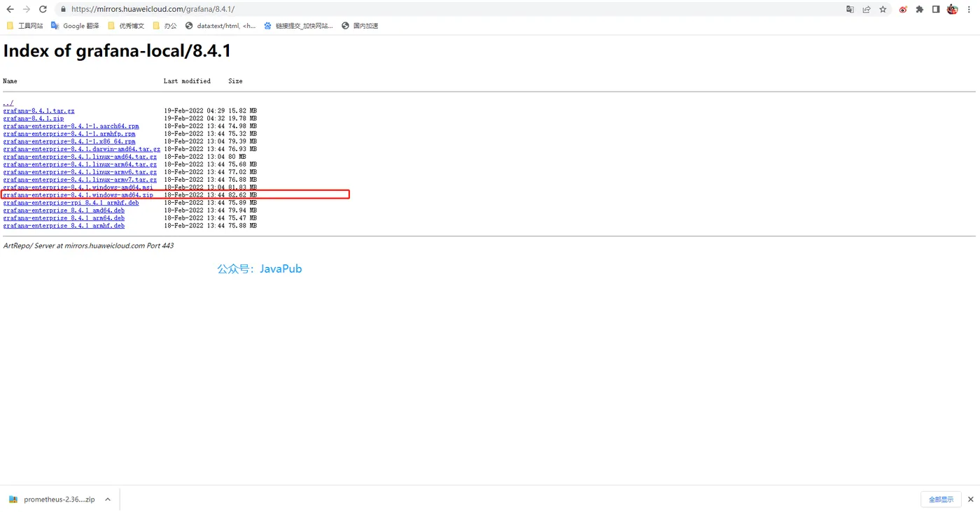
Task: Open the user profile avatar
Action: [x=952, y=9]
